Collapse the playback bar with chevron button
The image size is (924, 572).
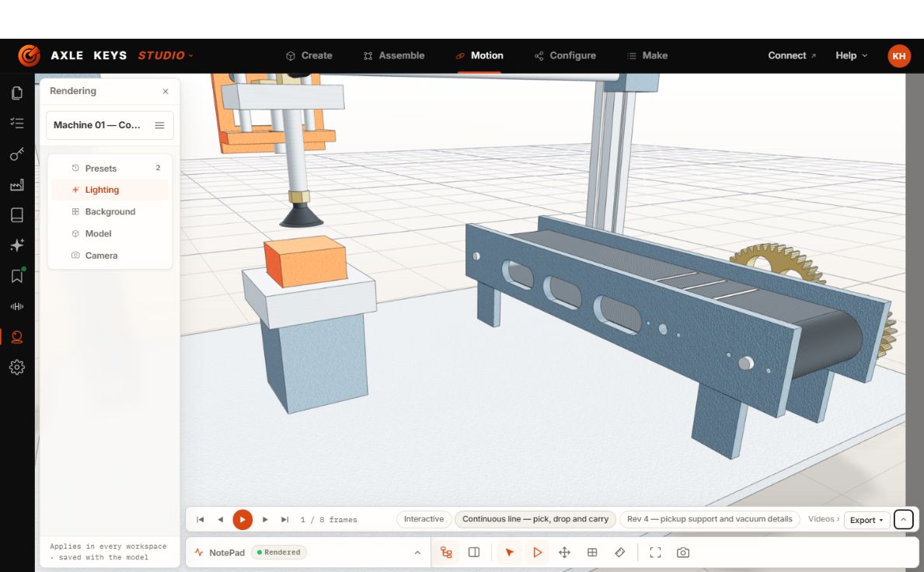click(903, 520)
